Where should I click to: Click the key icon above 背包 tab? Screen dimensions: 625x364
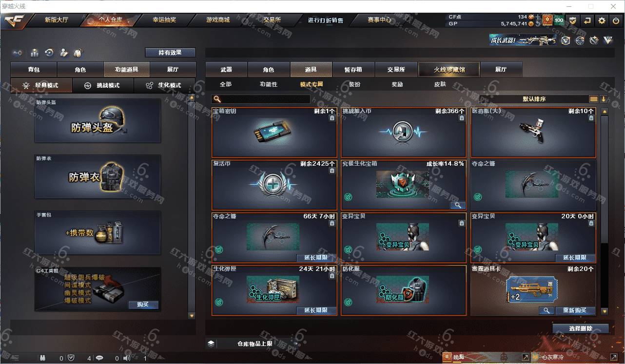point(18,53)
